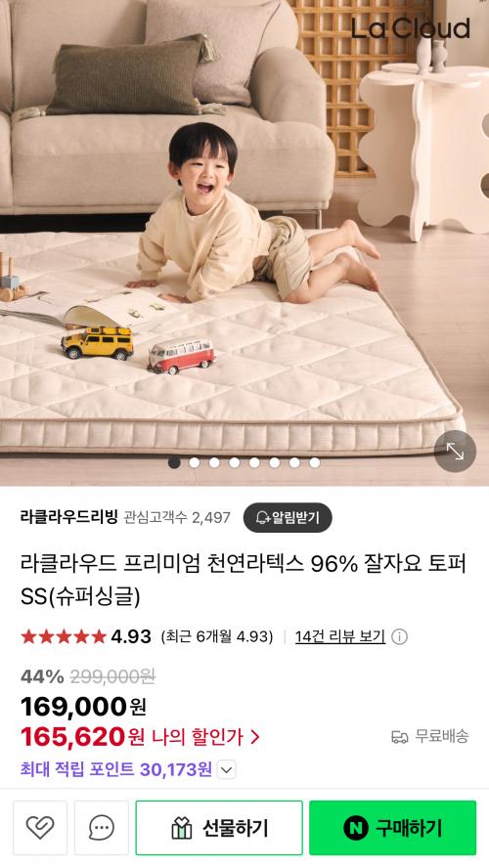Expand the product image to fullscreen
489x868 pixels.
[x=455, y=452]
